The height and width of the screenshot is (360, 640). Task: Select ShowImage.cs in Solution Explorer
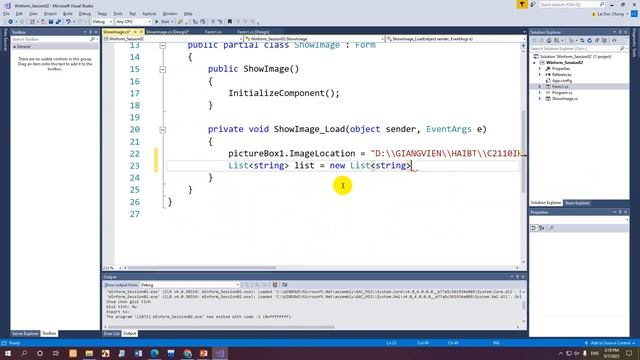(564, 99)
